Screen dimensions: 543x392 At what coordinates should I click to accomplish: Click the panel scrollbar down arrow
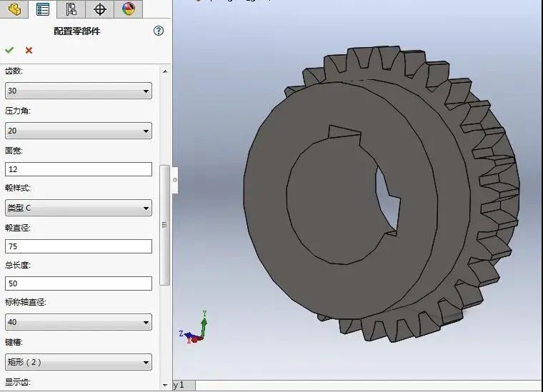point(166,384)
